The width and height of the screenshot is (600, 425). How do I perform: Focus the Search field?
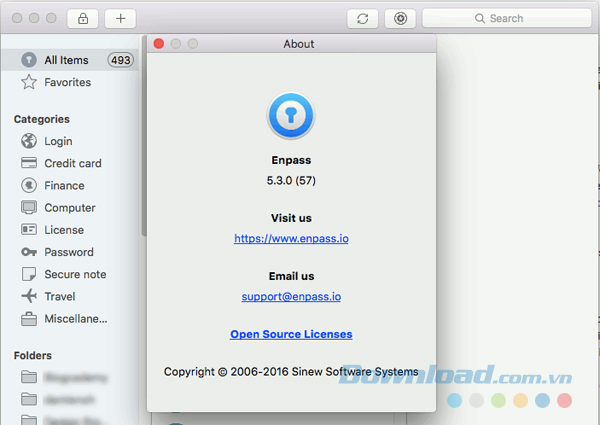[507, 18]
